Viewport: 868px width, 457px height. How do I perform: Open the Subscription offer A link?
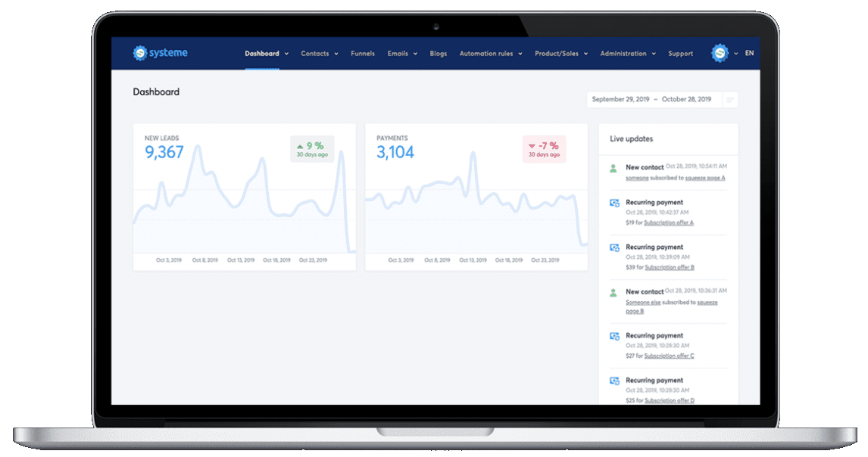coord(669,222)
